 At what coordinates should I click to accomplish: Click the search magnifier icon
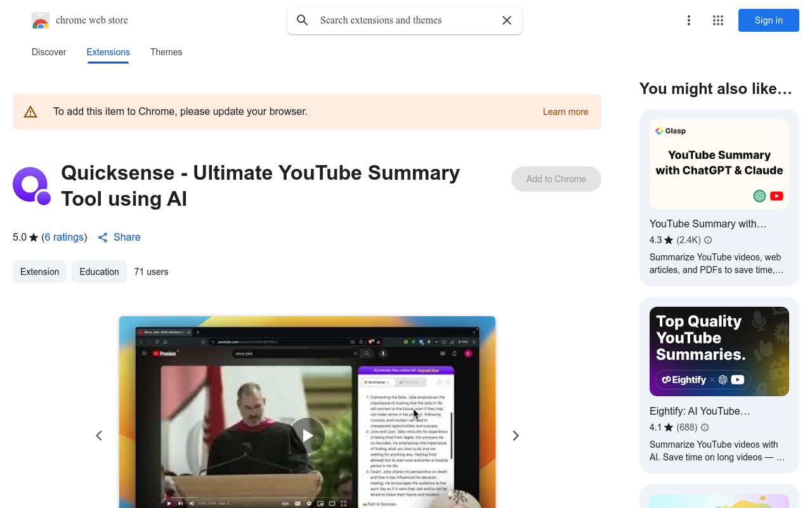pos(303,20)
